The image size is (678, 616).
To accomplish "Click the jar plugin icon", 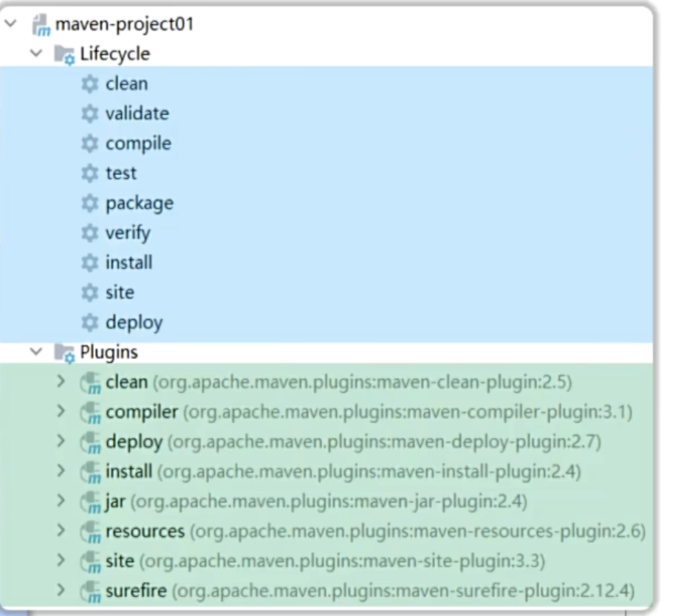I will [90, 502].
